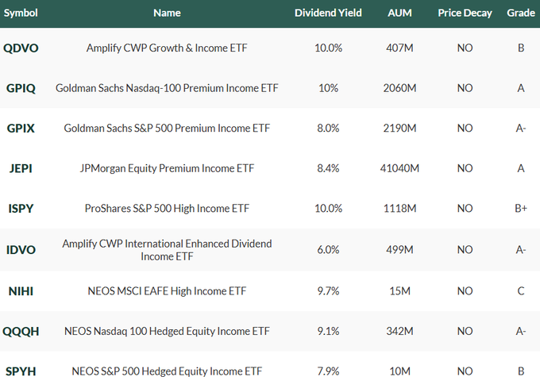Image resolution: width=540 pixels, height=392 pixels.
Task: Click QDVO's 10.0% dividend yield
Action: click(328, 48)
